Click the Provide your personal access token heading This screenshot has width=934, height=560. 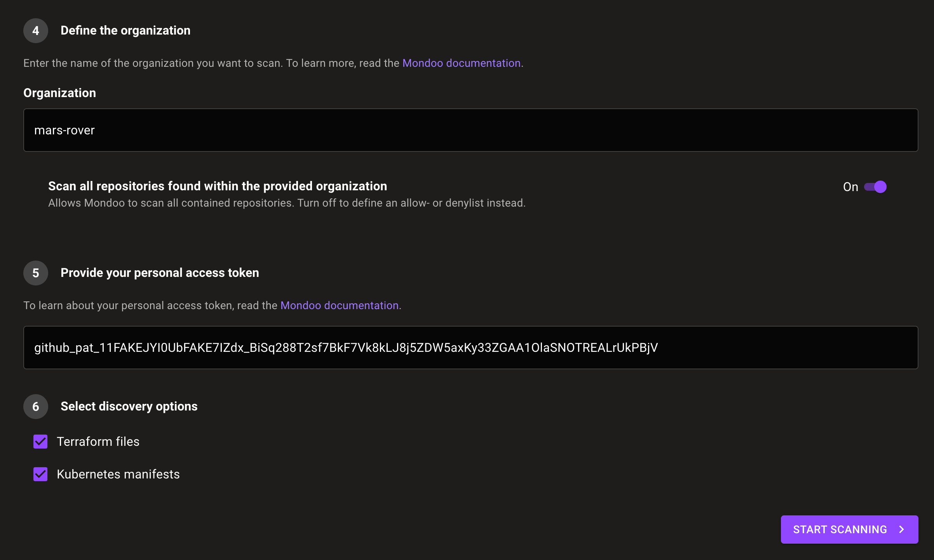coord(159,273)
